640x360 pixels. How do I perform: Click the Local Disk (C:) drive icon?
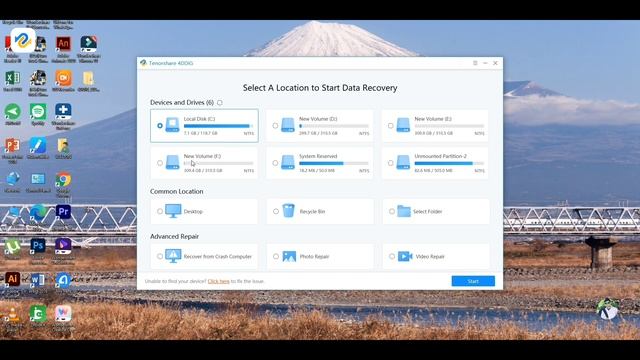pos(172,125)
